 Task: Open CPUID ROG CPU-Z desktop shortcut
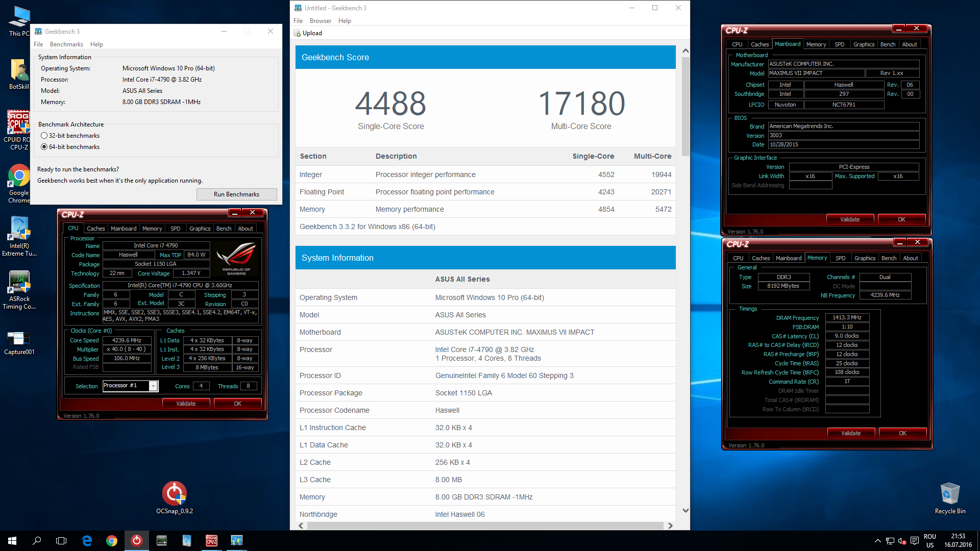tap(19, 130)
